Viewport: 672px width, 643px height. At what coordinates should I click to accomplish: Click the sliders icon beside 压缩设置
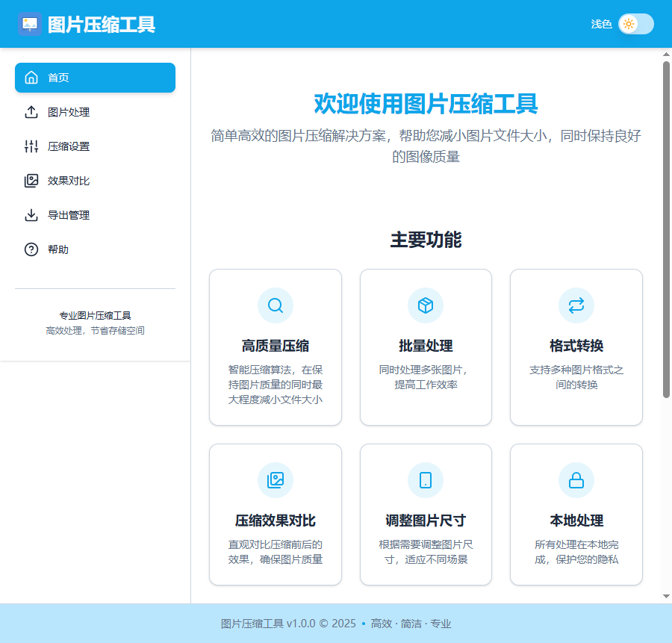click(31, 146)
